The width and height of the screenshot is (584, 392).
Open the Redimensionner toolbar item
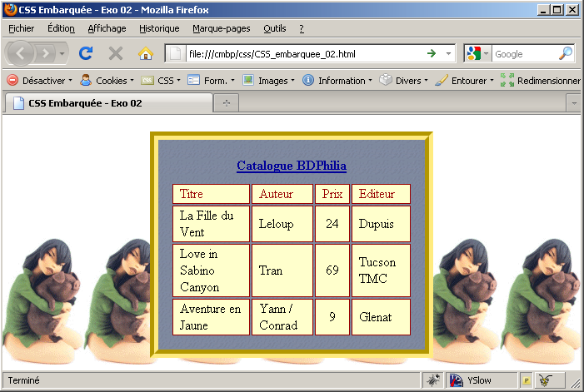click(x=549, y=81)
